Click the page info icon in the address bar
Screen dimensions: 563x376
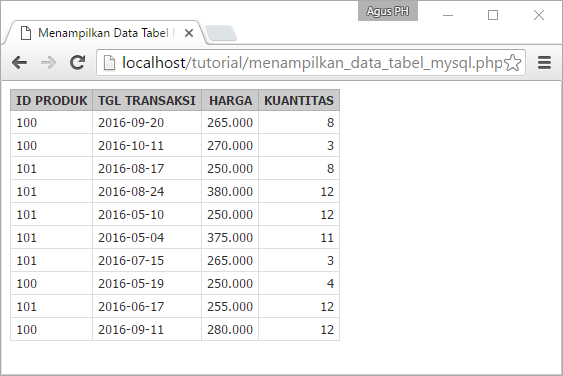pyautogui.click(x=109, y=63)
